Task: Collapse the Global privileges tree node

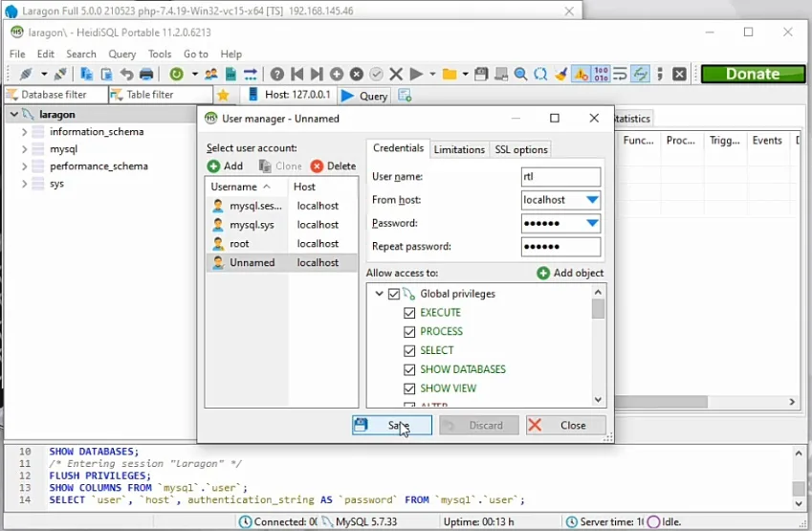Action: [x=379, y=294]
